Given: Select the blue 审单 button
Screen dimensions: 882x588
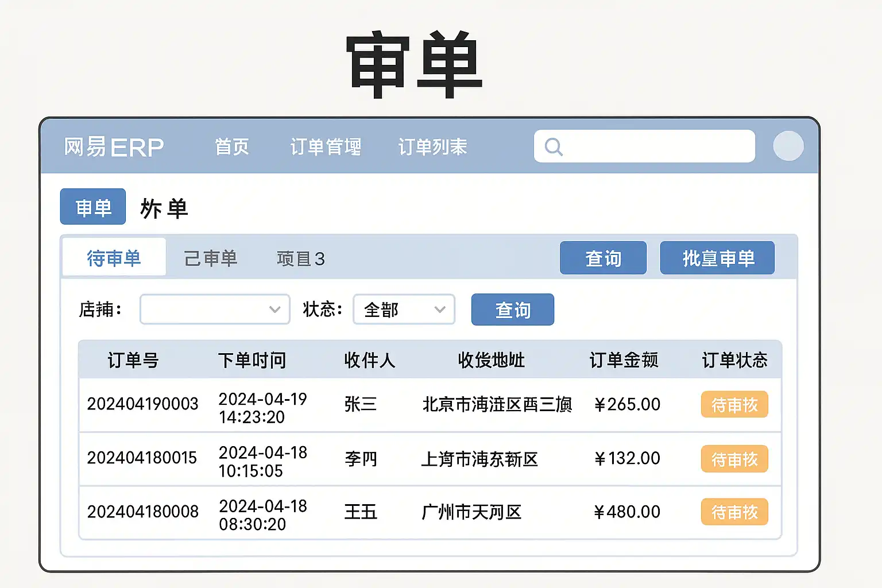Looking at the screenshot, I should point(93,207).
